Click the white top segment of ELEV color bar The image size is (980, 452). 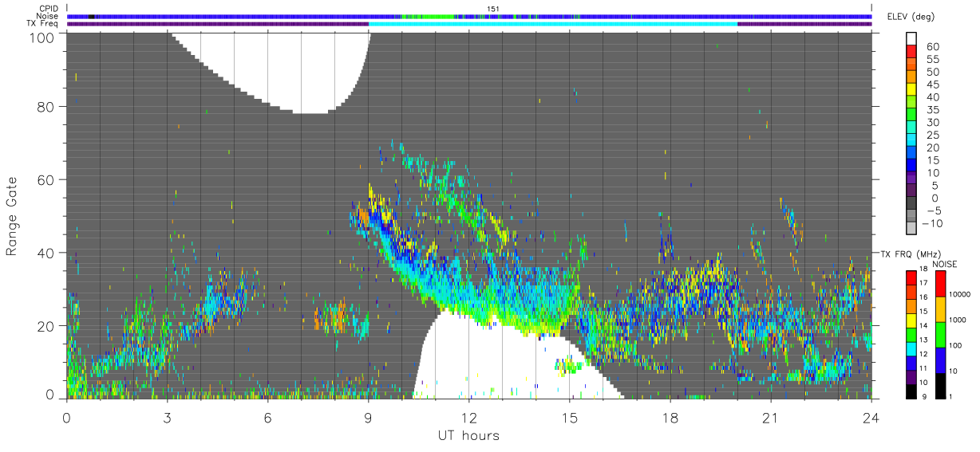click(x=913, y=39)
